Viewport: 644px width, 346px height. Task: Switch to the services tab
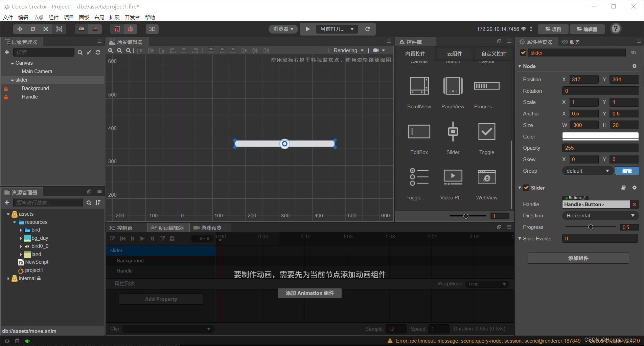571,42
